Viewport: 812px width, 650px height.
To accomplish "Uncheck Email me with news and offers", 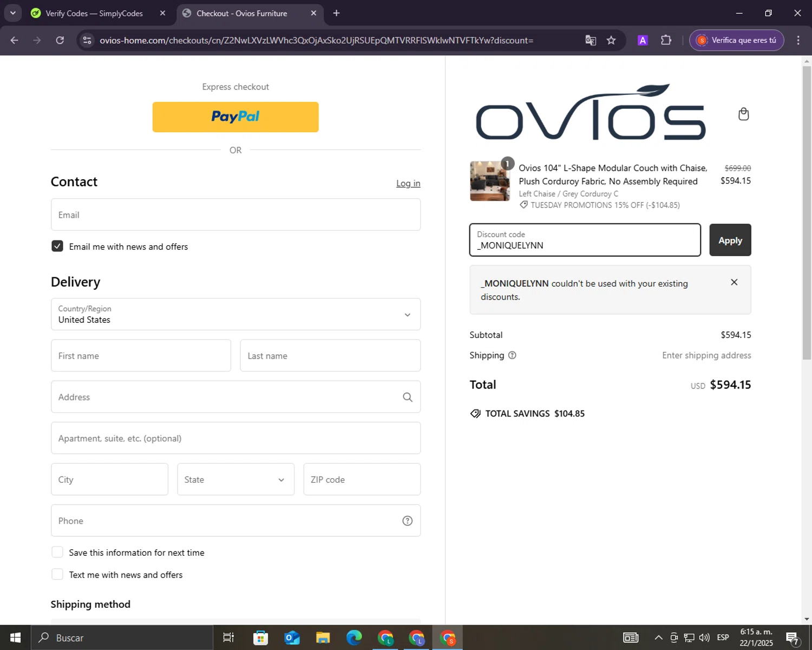I will (x=57, y=246).
